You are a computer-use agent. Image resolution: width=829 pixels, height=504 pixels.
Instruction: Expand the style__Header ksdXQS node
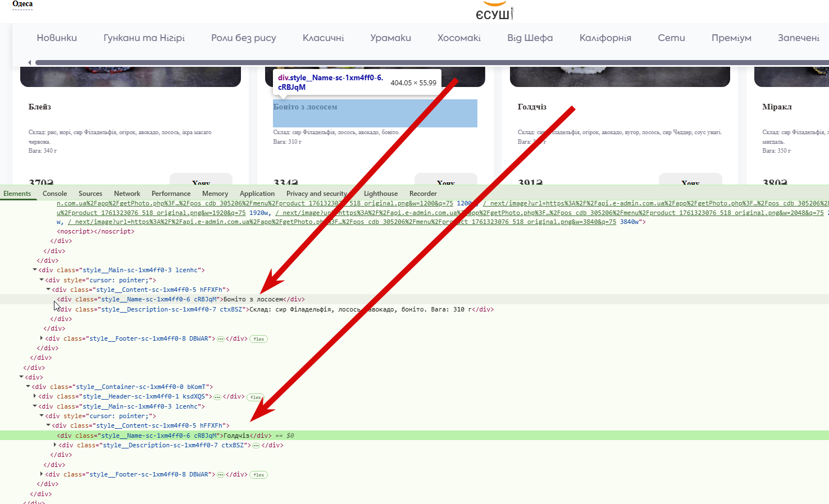tap(35, 396)
